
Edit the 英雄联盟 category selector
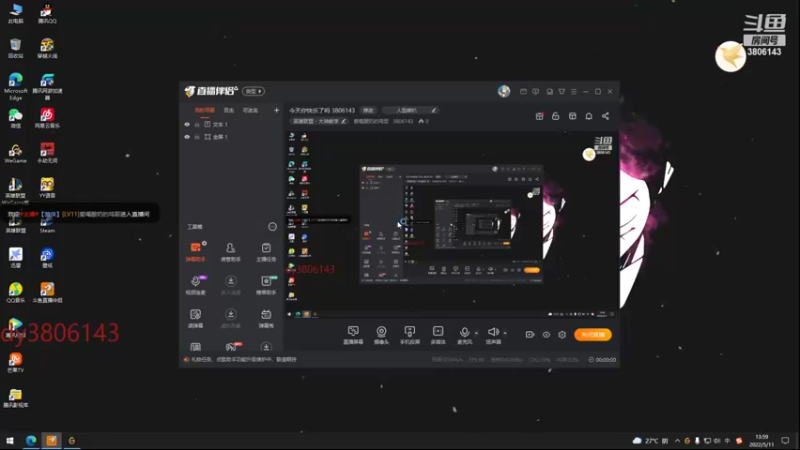[319, 121]
